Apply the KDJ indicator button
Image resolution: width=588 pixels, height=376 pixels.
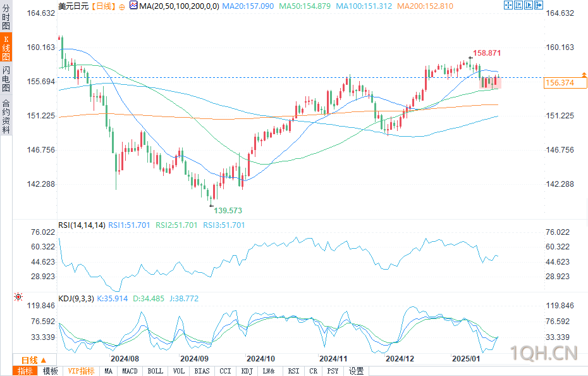[x=247, y=371]
